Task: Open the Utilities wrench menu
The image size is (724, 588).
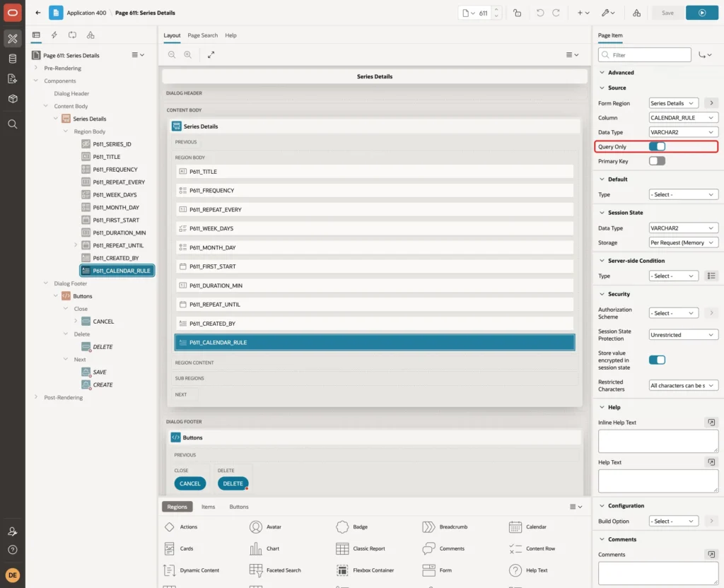Action: pyautogui.click(x=607, y=13)
